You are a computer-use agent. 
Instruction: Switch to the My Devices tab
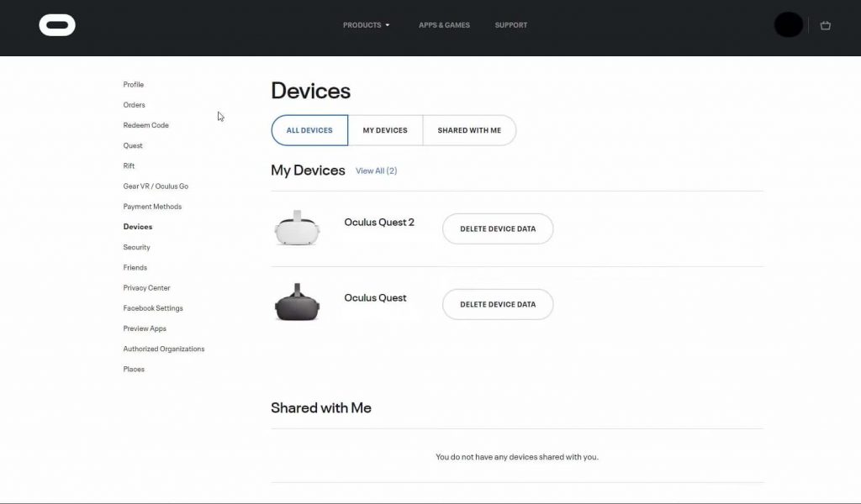click(x=385, y=130)
